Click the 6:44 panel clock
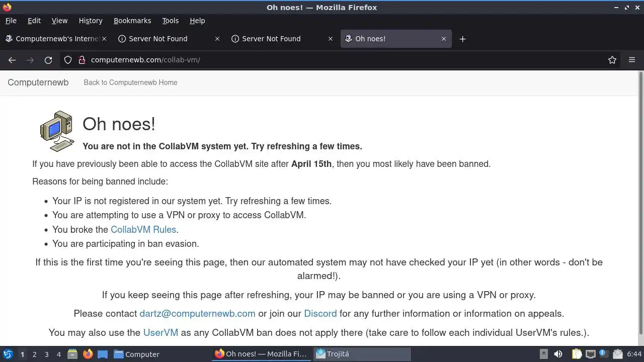Screen dimensions: 644x362 point(634,354)
